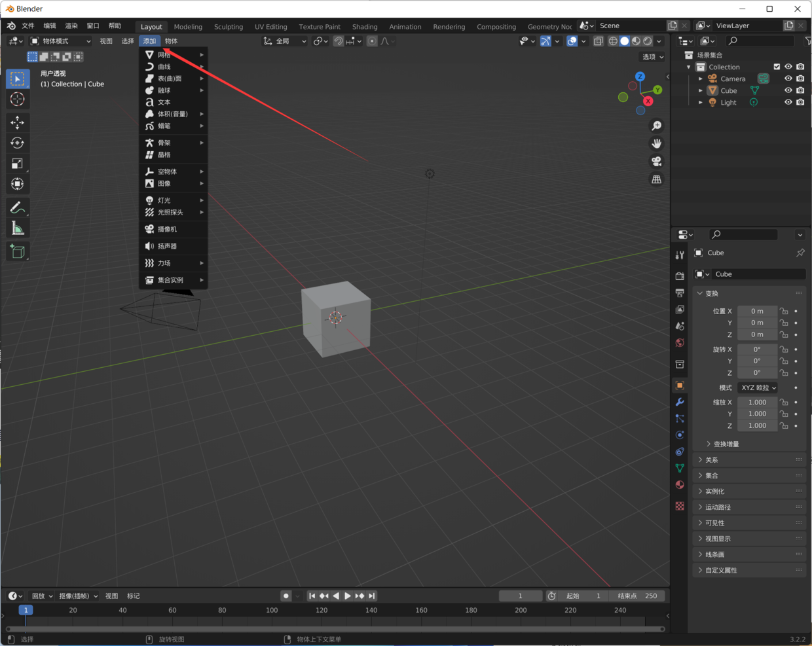Open the Playback dropdown in timeline
The image size is (812, 646).
pyautogui.click(x=42, y=596)
